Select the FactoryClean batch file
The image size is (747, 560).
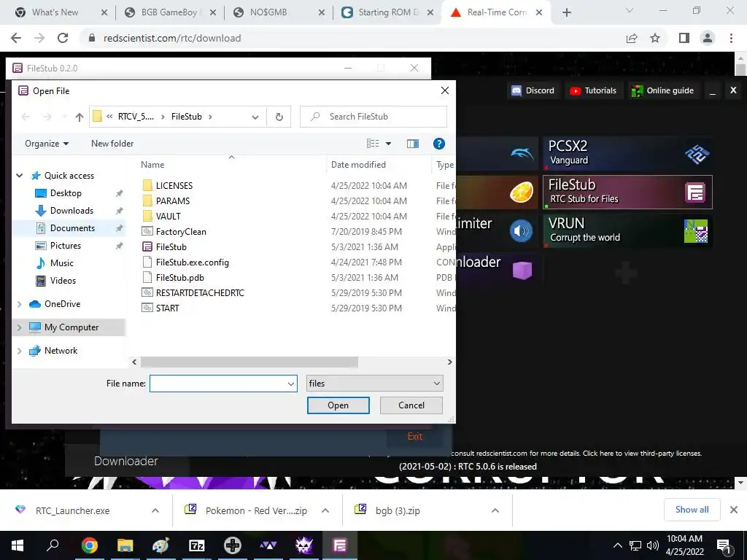(x=181, y=232)
